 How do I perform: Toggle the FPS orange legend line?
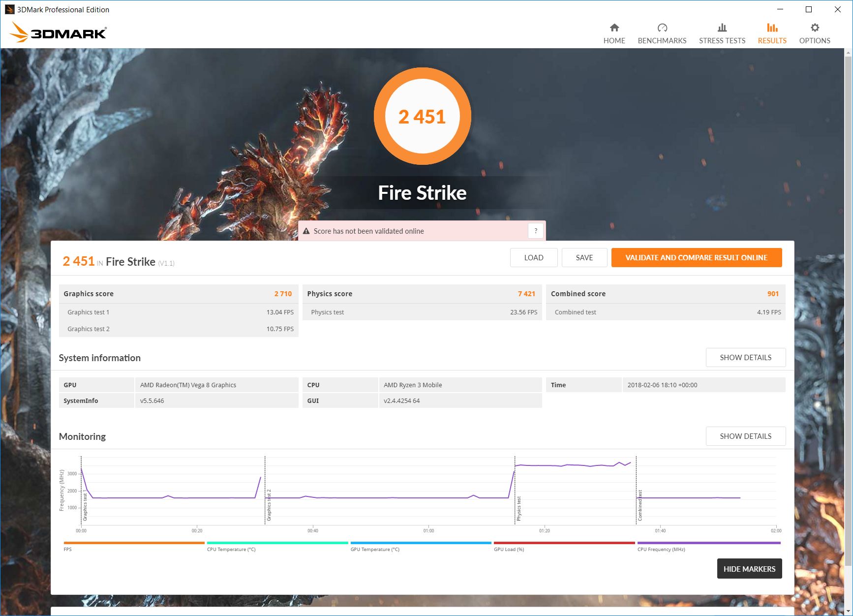pyautogui.click(x=134, y=543)
